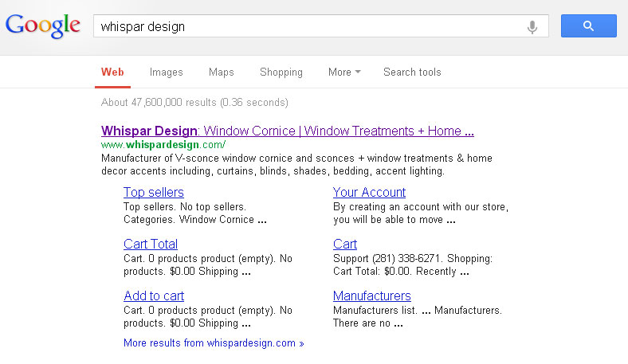Open the Maps tab
628x364 pixels.
pyautogui.click(x=221, y=72)
